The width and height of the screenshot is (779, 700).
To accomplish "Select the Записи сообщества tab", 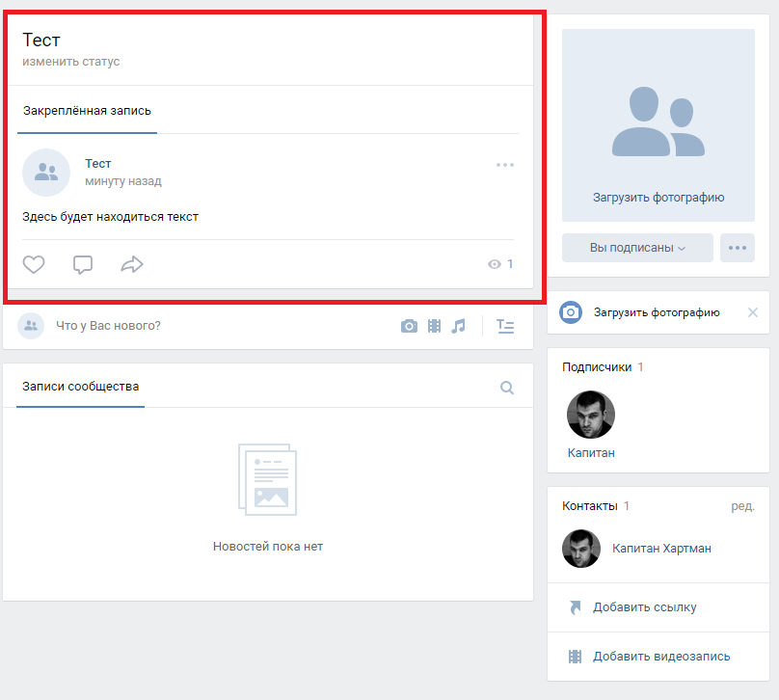I will tap(80, 387).
